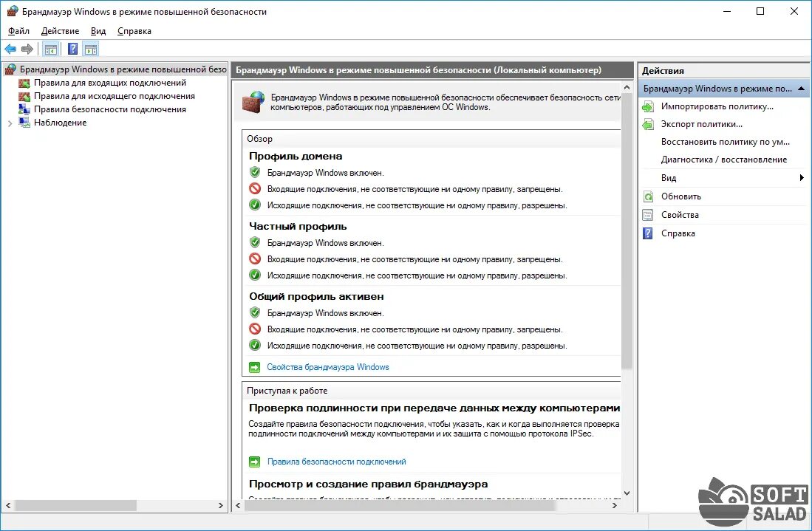The height and width of the screenshot is (531, 812).
Task: Click the tree pane horizontal scrollbar thumb
Action: 75,505
